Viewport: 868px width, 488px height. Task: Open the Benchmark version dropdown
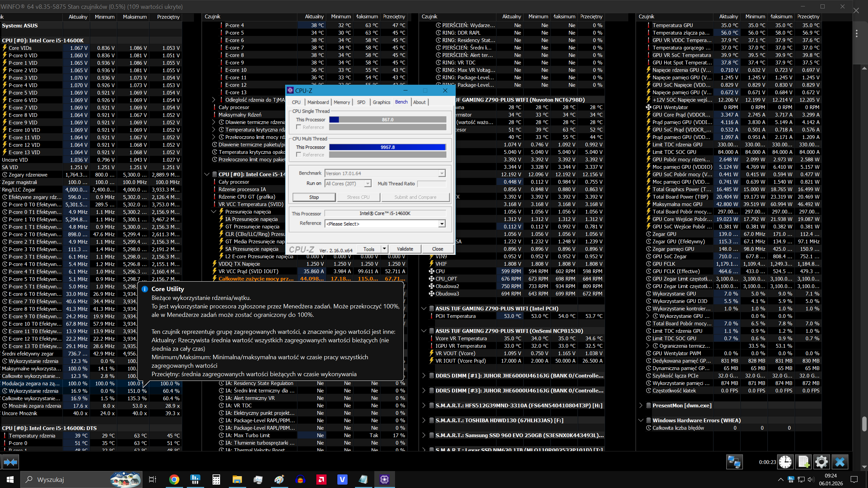pyautogui.click(x=441, y=174)
